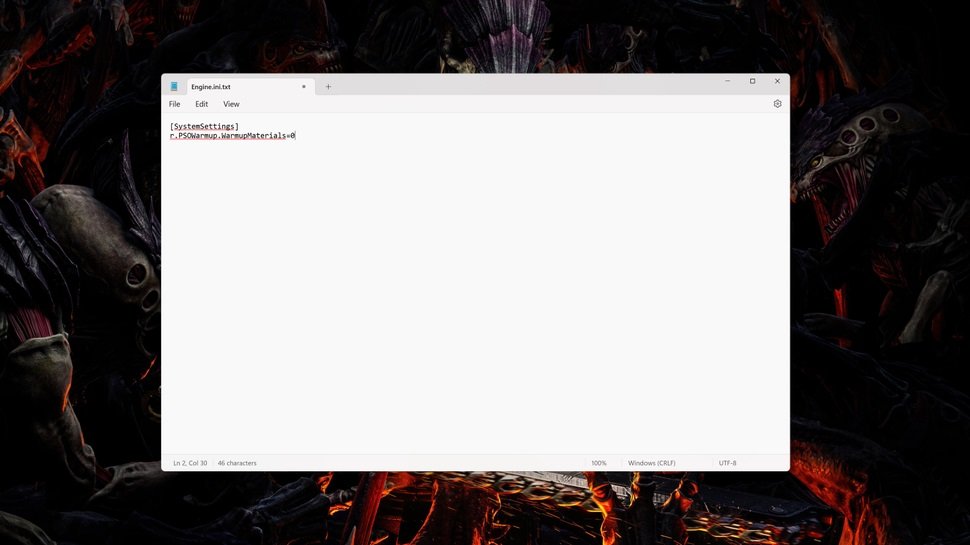Place cursor in the [SystemSettings] line
This screenshot has height=545, width=970.
point(204,126)
